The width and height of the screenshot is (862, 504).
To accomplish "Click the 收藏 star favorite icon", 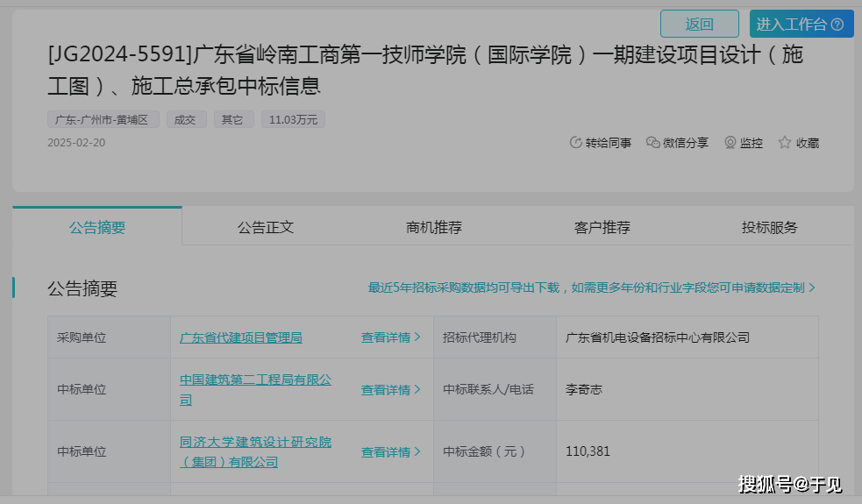I will pyautogui.click(x=785, y=143).
